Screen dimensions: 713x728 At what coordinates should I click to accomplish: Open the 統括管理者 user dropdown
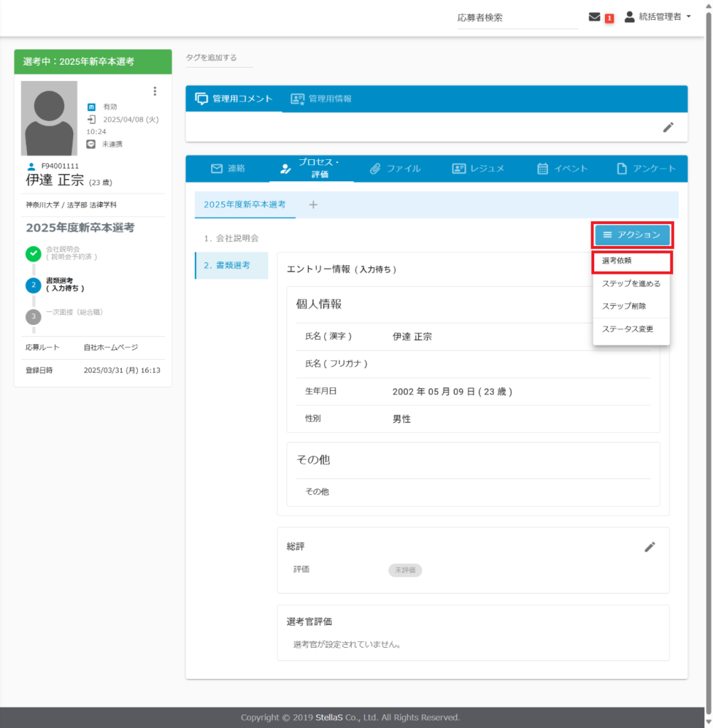click(x=658, y=17)
